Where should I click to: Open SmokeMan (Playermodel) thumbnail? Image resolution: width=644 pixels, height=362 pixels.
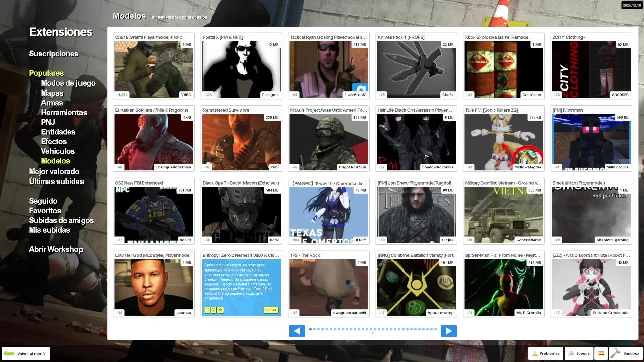tap(592, 215)
